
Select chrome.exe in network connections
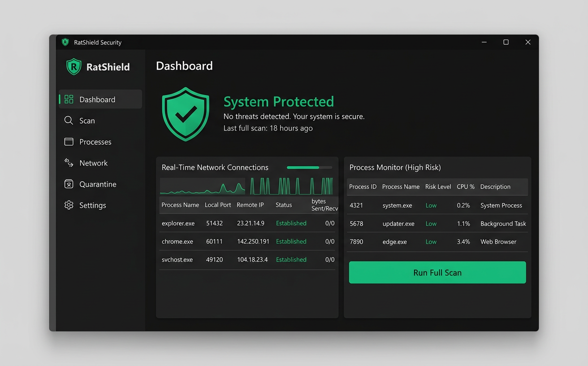(x=248, y=241)
